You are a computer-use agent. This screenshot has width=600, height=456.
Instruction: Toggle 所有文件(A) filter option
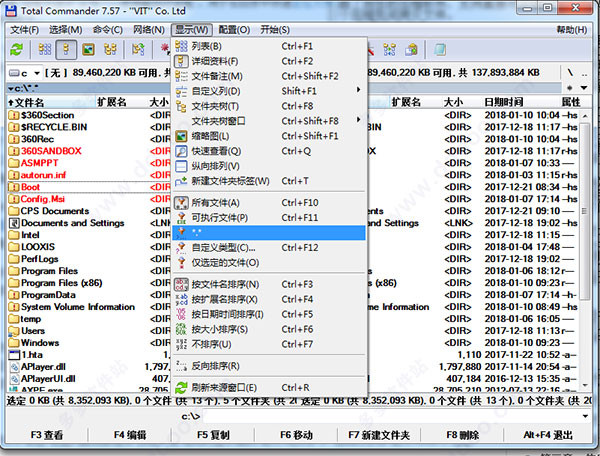(269, 202)
